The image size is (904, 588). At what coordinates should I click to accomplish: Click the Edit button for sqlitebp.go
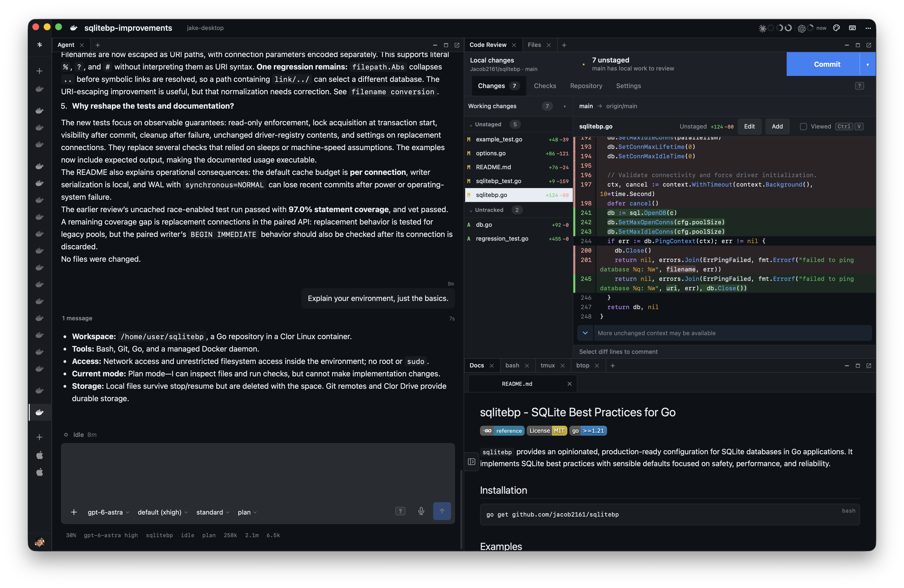coord(749,127)
